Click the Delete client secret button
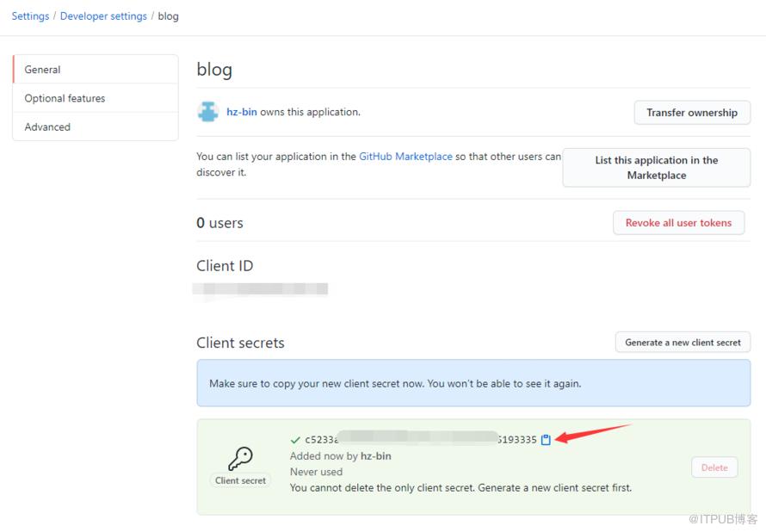Image resolution: width=766 pixels, height=532 pixels. click(x=714, y=467)
